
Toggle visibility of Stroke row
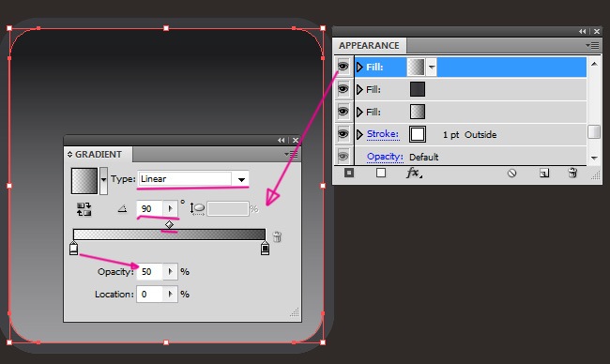pos(343,134)
